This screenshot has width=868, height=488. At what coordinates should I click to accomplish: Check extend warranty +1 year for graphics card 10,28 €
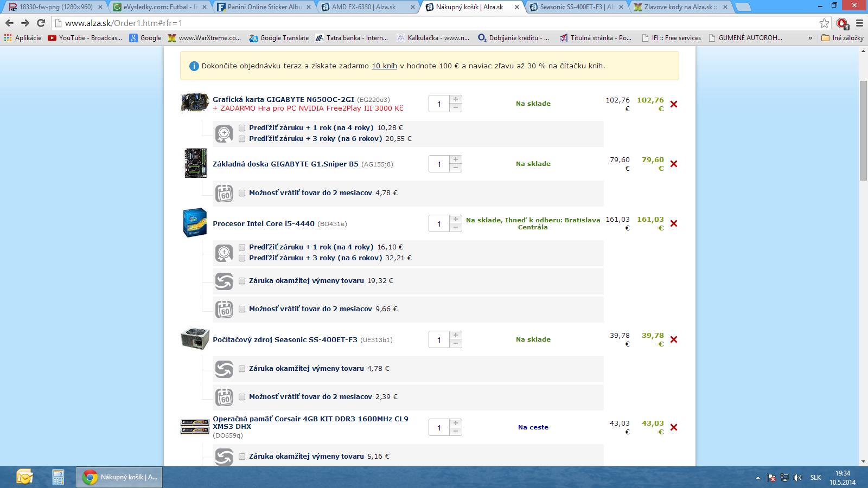pyautogui.click(x=242, y=128)
